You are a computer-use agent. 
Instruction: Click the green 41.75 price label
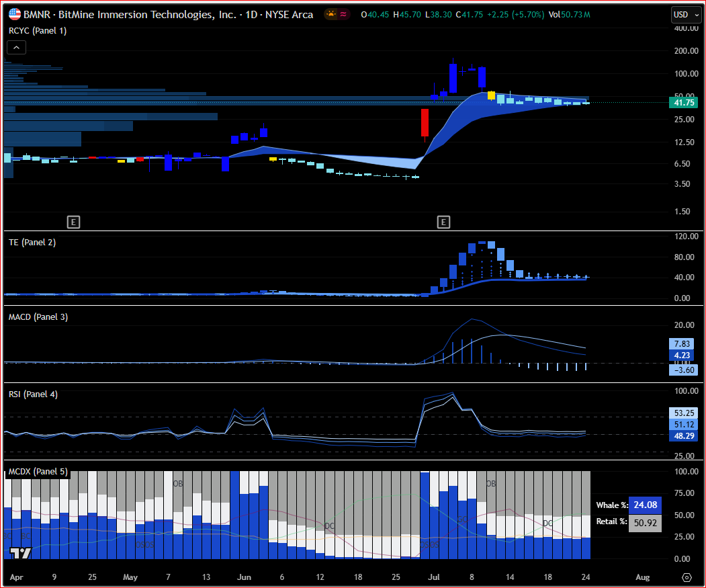684,103
